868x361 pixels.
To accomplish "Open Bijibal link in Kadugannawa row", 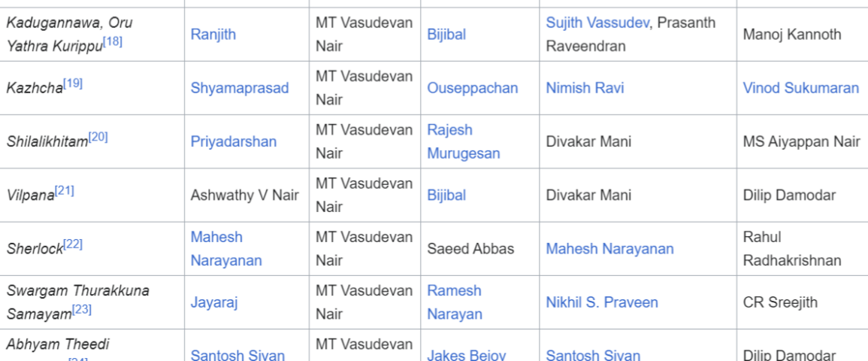I will 446,35.
